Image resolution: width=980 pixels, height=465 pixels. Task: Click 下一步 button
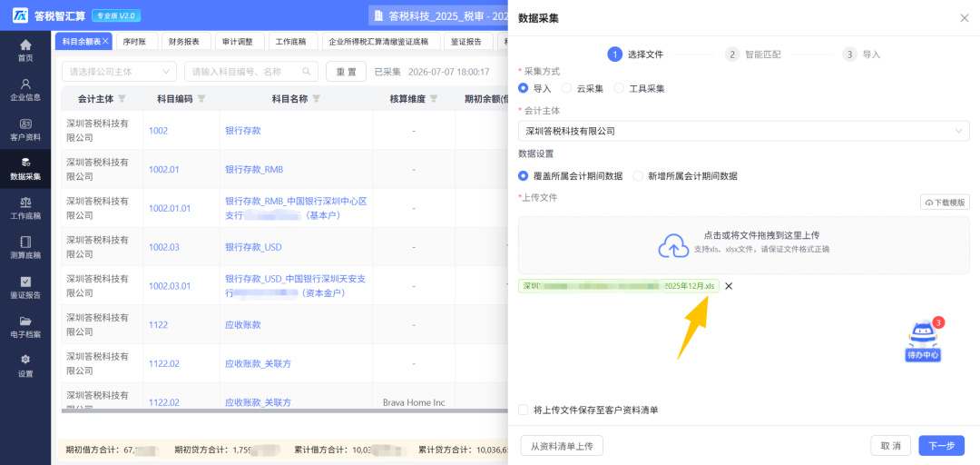click(941, 446)
